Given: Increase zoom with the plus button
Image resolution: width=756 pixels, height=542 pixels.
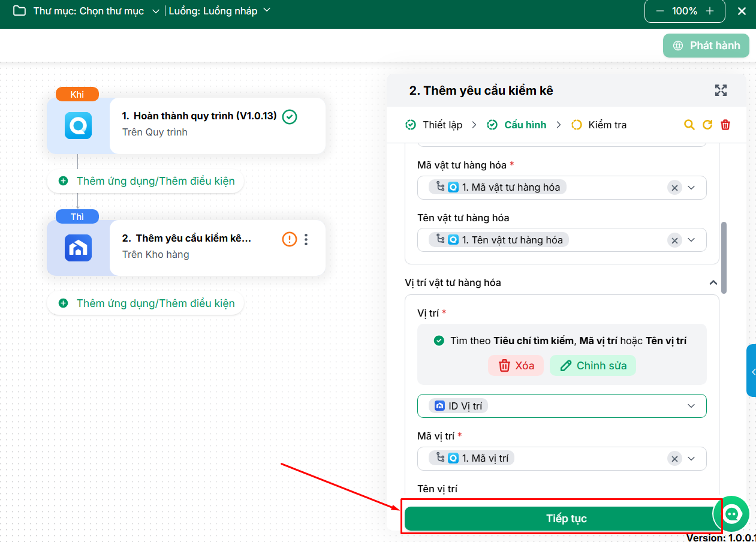Looking at the screenshot, I should (x=710, y=11).
